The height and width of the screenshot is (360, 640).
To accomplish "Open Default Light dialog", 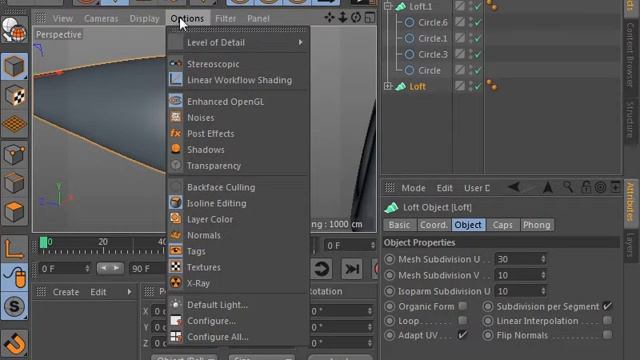I will pyautogui.click(x=238, y=305).
